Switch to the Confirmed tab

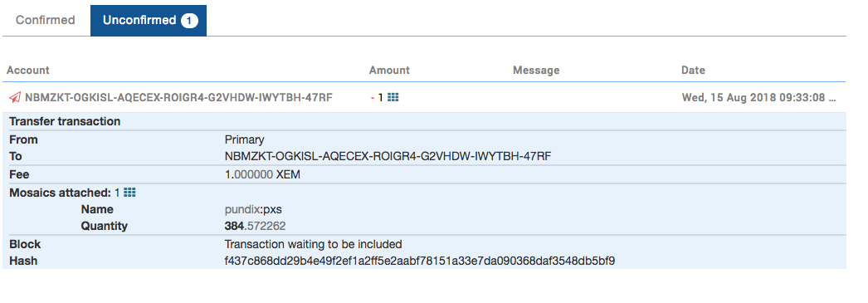point(46,21)
